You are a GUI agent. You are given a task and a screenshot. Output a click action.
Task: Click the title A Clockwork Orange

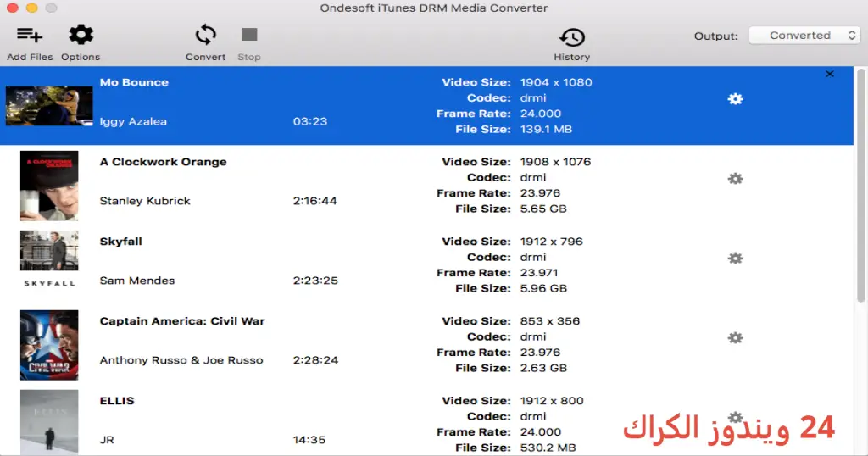coord(164,162)
